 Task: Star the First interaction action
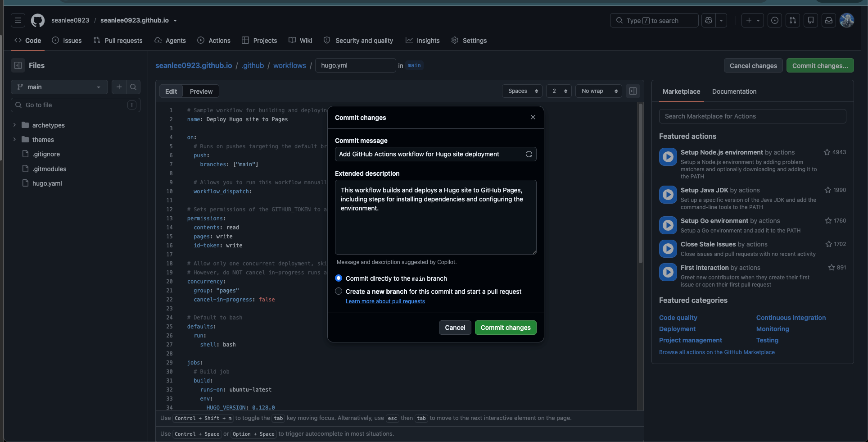coord(832,268)
